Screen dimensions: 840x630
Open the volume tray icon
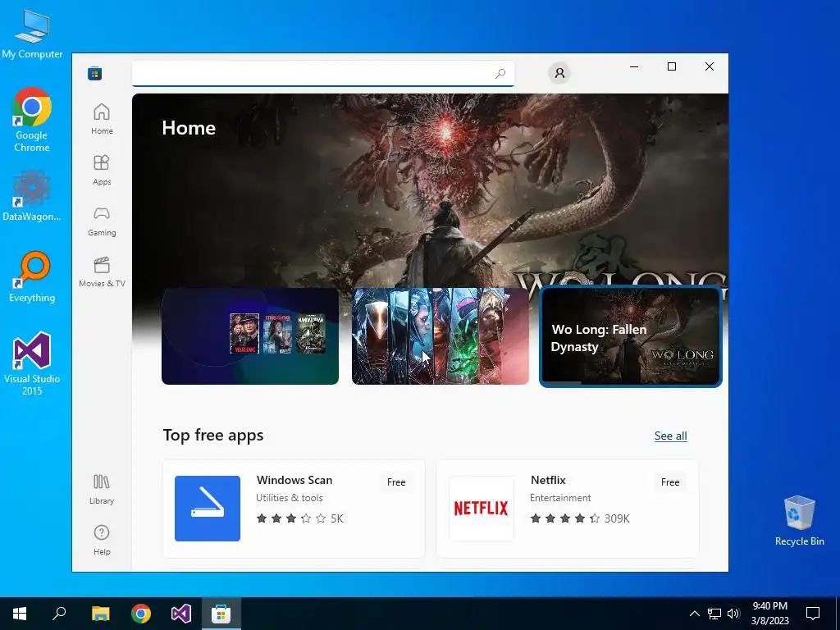[x=733, y=614]
